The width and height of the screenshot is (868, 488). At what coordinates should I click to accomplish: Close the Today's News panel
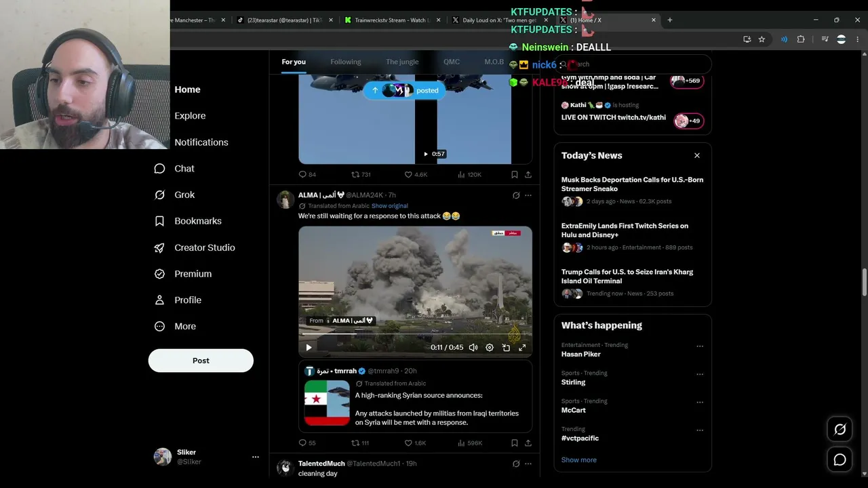[697, 155]
